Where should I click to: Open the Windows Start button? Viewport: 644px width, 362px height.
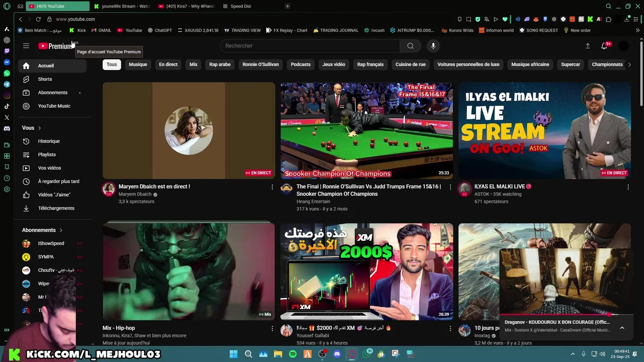(233, 354)
